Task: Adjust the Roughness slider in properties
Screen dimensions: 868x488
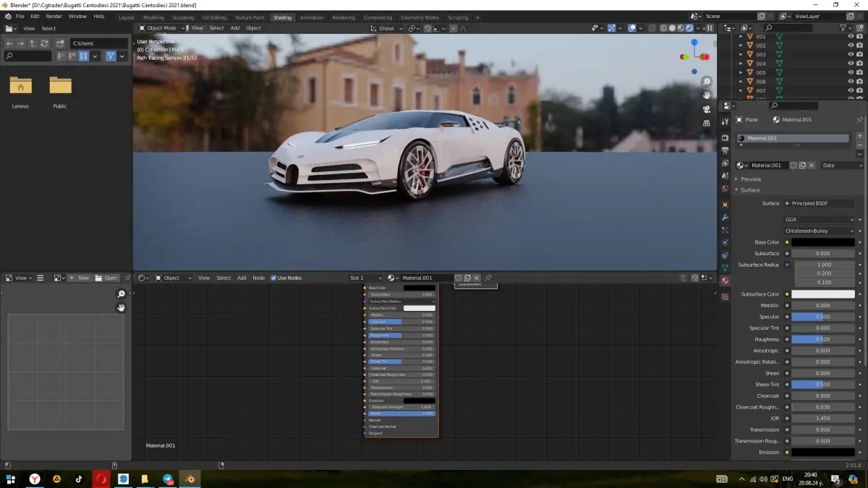Action: pos(823,339)
